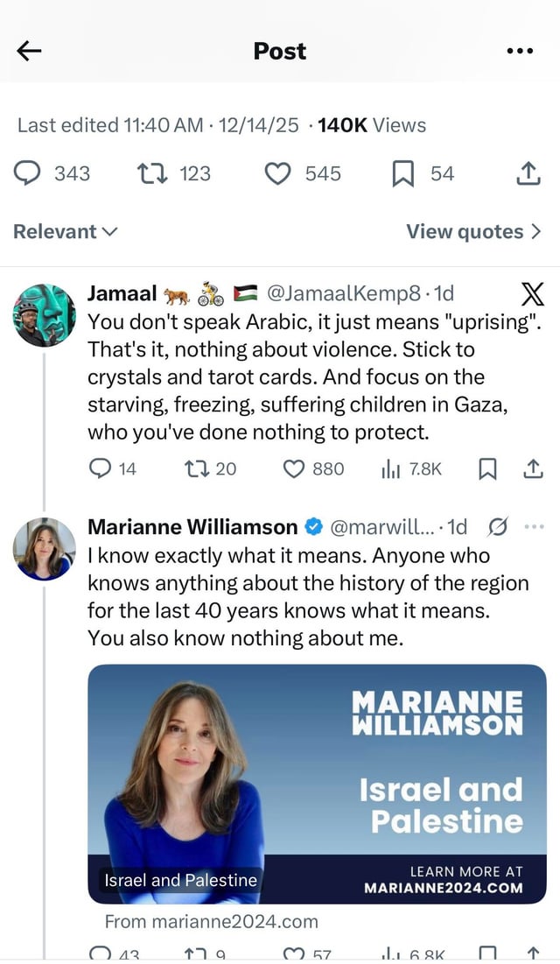Viewport: 560px width, 964px height.
Task: Open more options on Marianne Williamson's reply
Action: tap(534, 527)
